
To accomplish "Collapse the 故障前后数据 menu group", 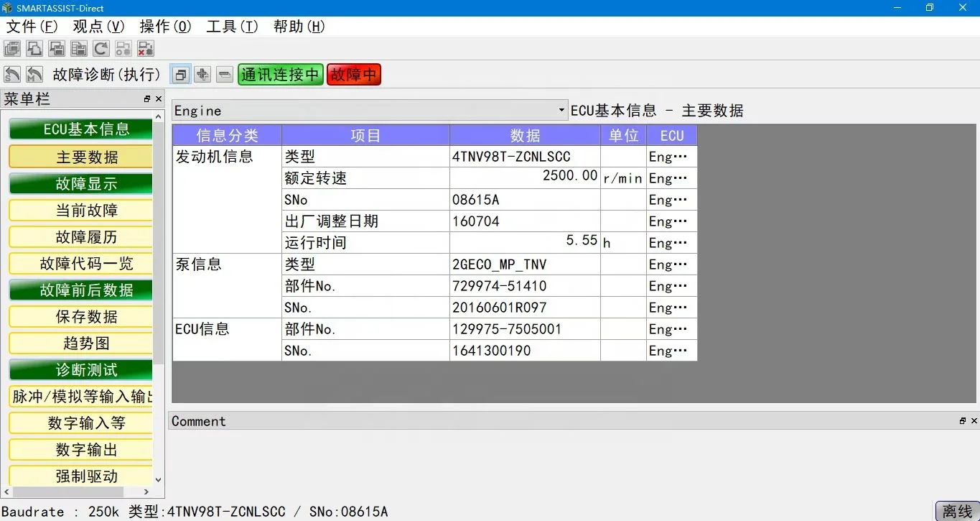I will click(x=80, y=290).
